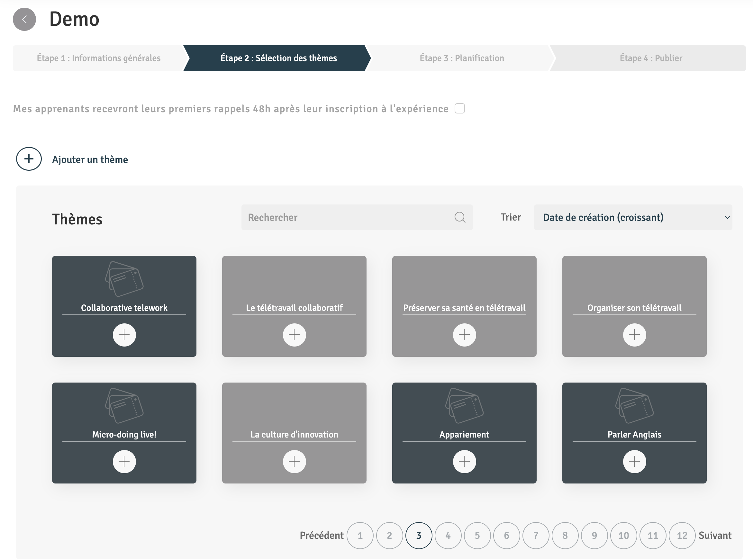The width and height of the screenshot is (753, 560).
Task: Add the Parler Anglais theme
Action: pos(634,462)
